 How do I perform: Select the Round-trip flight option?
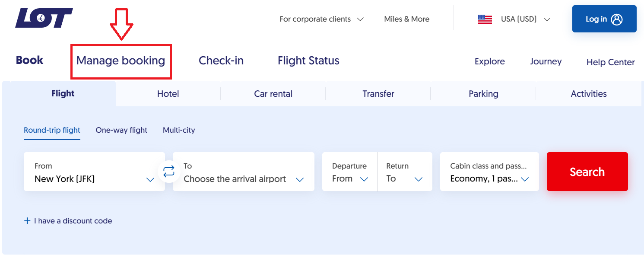(52, 130)
